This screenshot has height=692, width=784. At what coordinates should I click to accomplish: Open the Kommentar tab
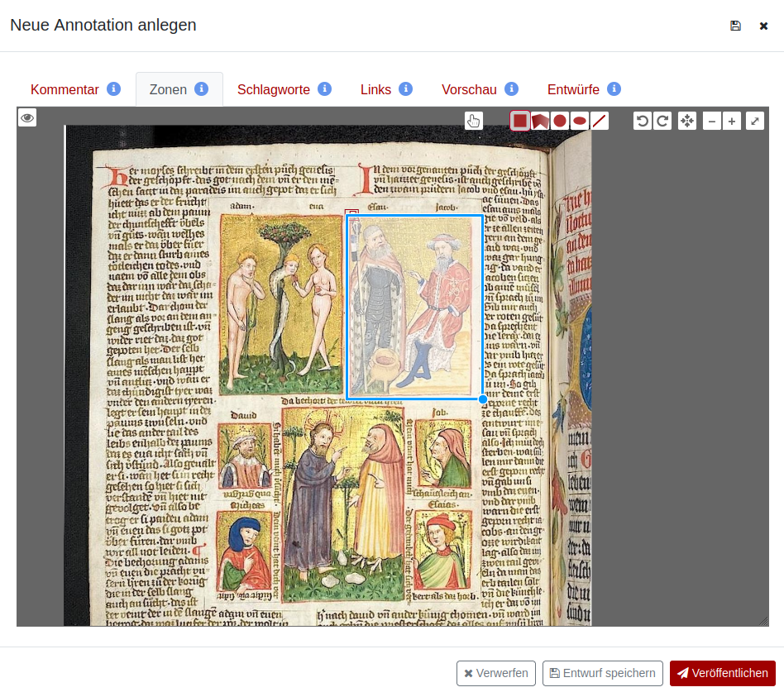(65, 89)
